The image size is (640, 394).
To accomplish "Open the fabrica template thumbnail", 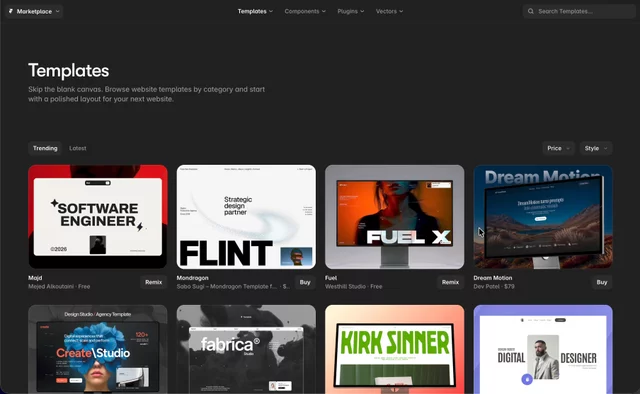I will [246, 349].
